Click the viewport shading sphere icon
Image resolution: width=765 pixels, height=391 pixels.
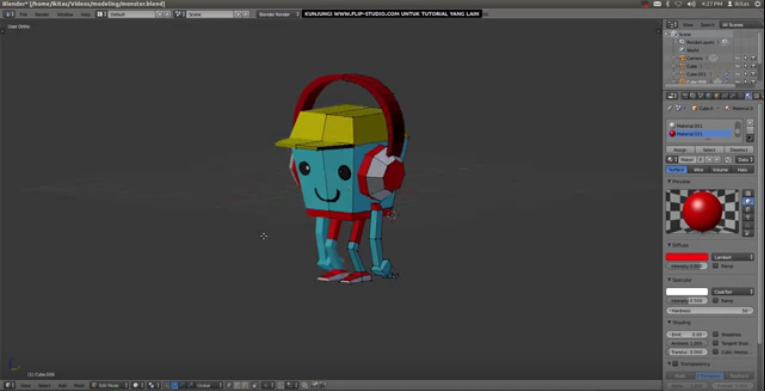138,385
